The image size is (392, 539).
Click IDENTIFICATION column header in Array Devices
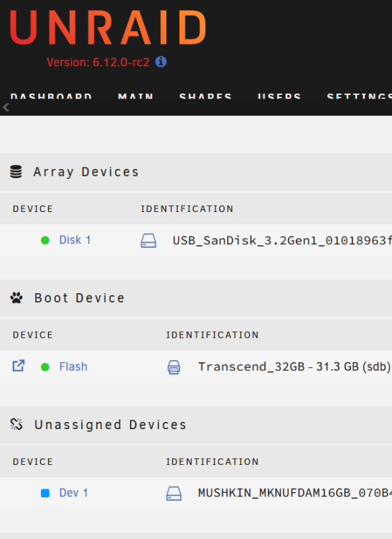187,208
